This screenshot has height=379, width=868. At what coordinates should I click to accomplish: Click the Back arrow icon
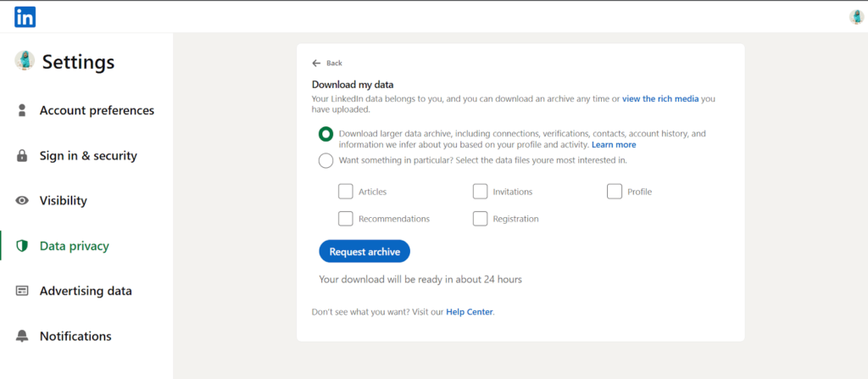pos(316,63)
